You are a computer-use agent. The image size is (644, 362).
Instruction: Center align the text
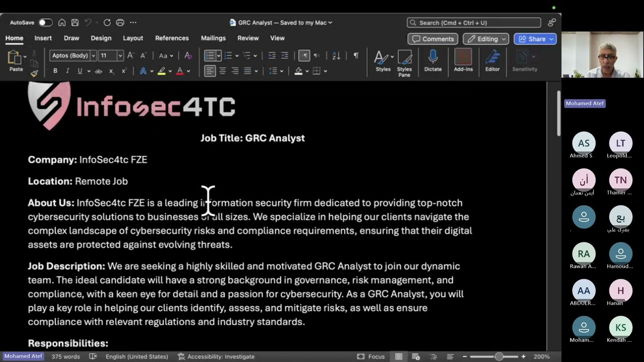point(222,71)
